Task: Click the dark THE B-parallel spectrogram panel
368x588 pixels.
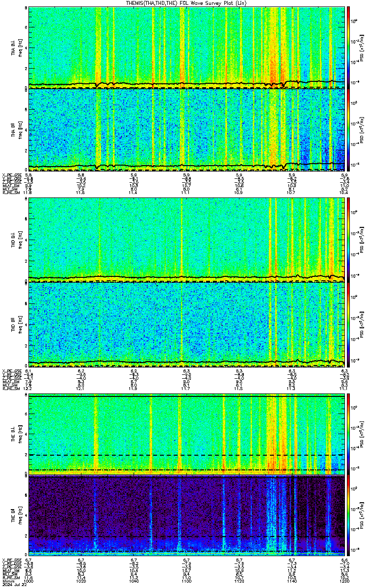Action: point(186,516)
